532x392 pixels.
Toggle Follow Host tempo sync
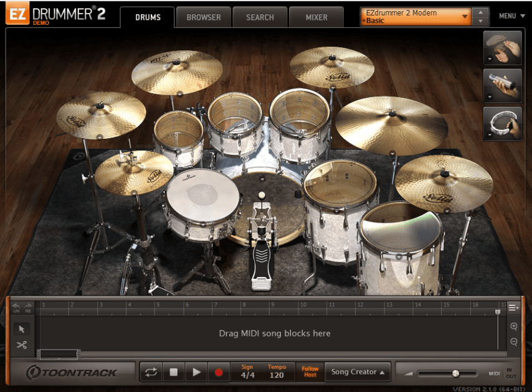[310, 371]
